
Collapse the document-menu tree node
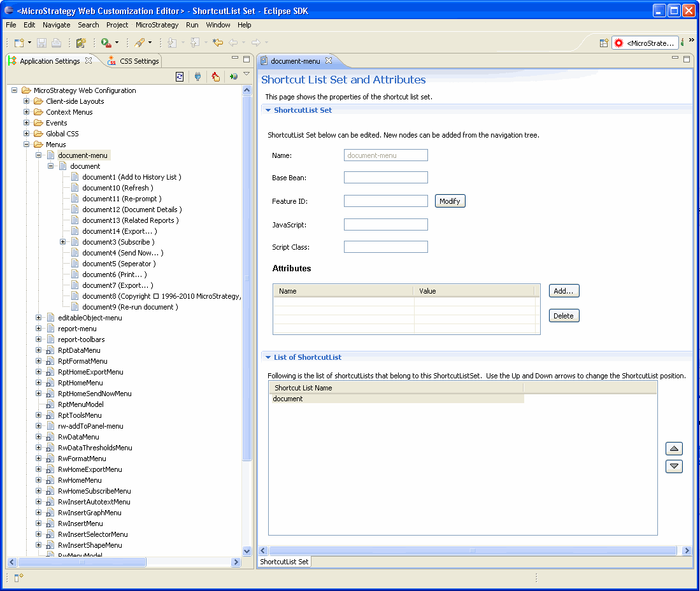(38, 155)
